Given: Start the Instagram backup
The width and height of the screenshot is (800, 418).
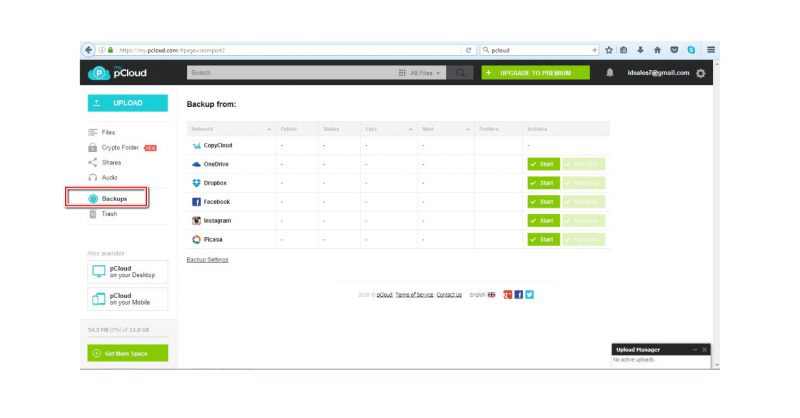Looking at the screenshot, I should (543, 220).
